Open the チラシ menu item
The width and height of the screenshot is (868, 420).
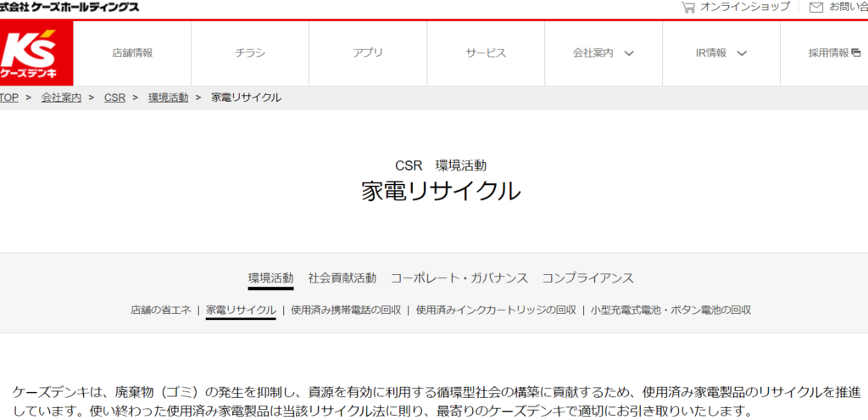click(x=250, y=53)
